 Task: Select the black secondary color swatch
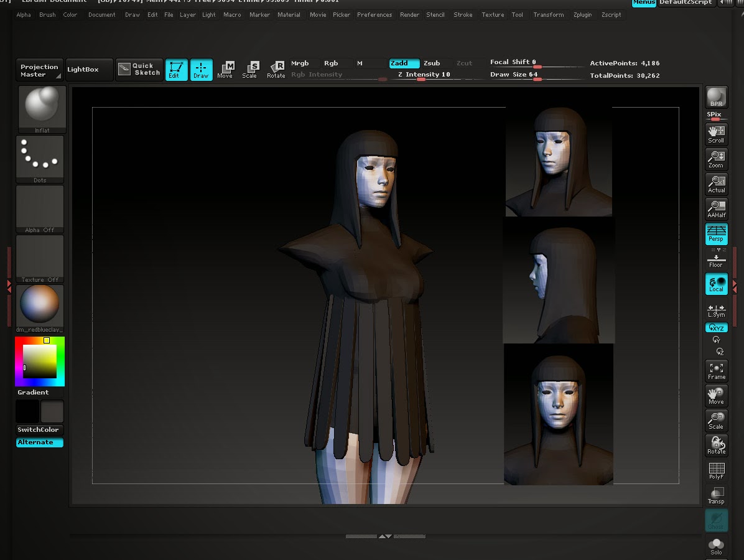27,411
